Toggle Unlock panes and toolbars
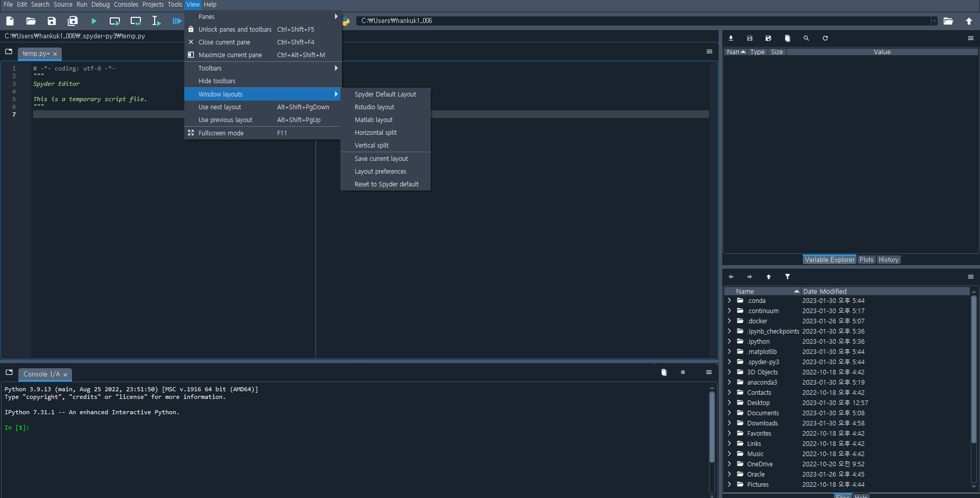The width and height of the screenshot is (980, 498). tap(263, 30)
